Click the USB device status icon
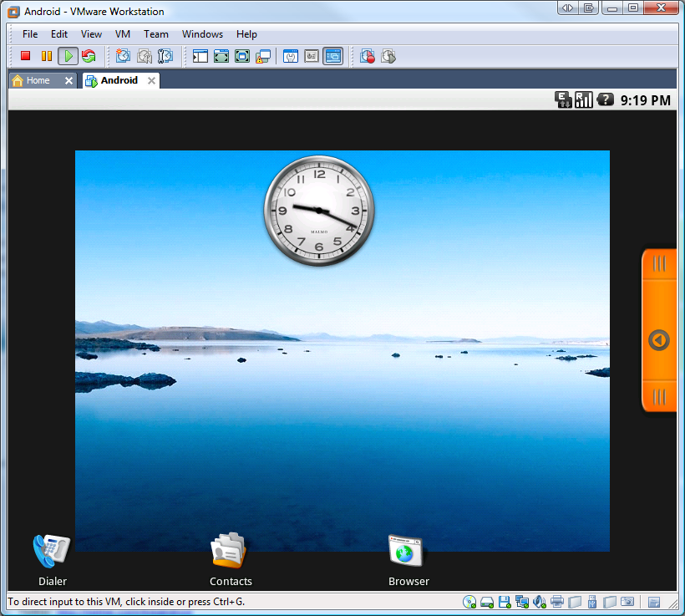Image resolution: width=685 pixels, height=616 pixels. pyautogui.click(x=591, y=602)
